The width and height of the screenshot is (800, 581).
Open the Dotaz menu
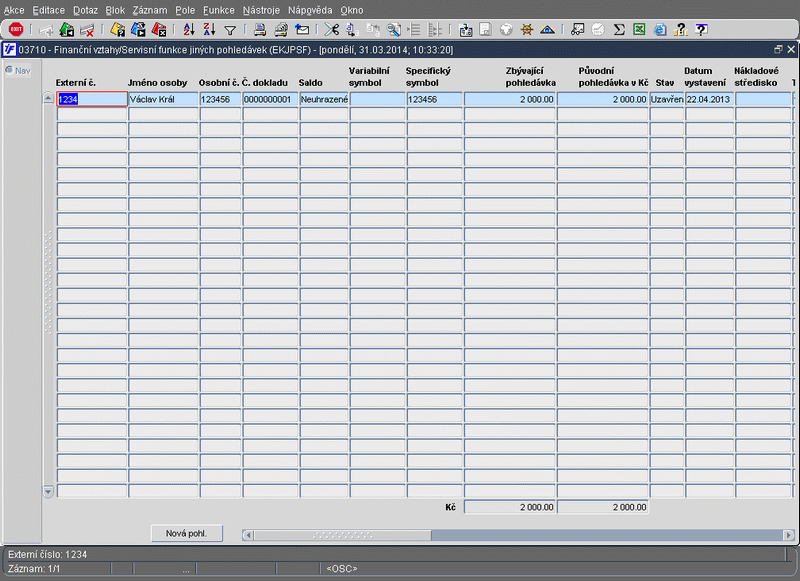tap(85, 10)
